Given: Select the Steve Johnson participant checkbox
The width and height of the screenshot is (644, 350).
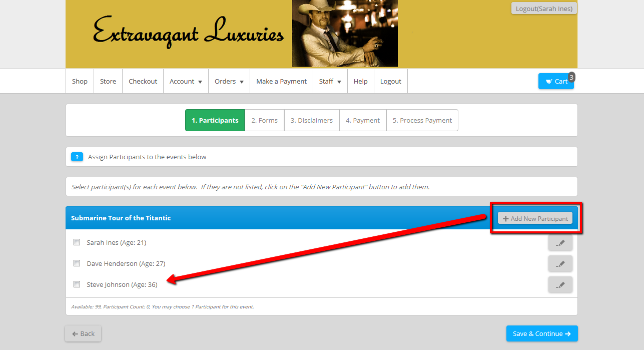Looking at the screenshot, I should click(x=77, y=284).
